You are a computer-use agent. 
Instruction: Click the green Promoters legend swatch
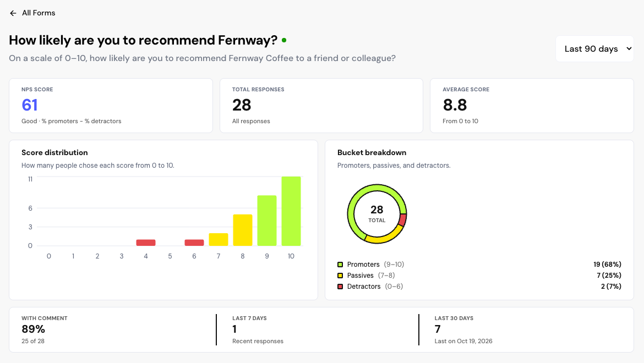point(340,265)
